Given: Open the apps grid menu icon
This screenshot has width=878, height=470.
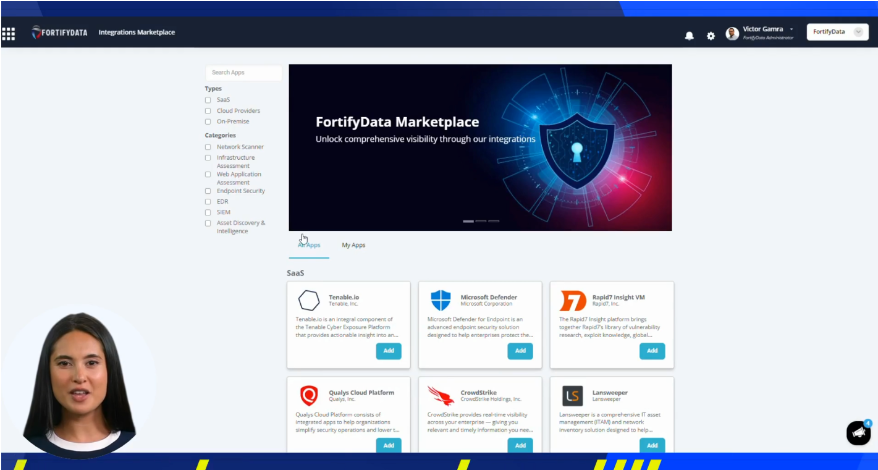Looking at the screenshot, I should coord(8,34).
